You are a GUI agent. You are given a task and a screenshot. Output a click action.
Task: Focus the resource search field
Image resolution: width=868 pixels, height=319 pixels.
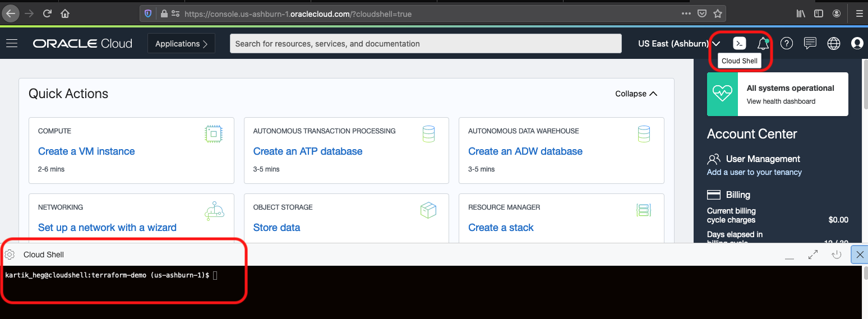(426, 43)
